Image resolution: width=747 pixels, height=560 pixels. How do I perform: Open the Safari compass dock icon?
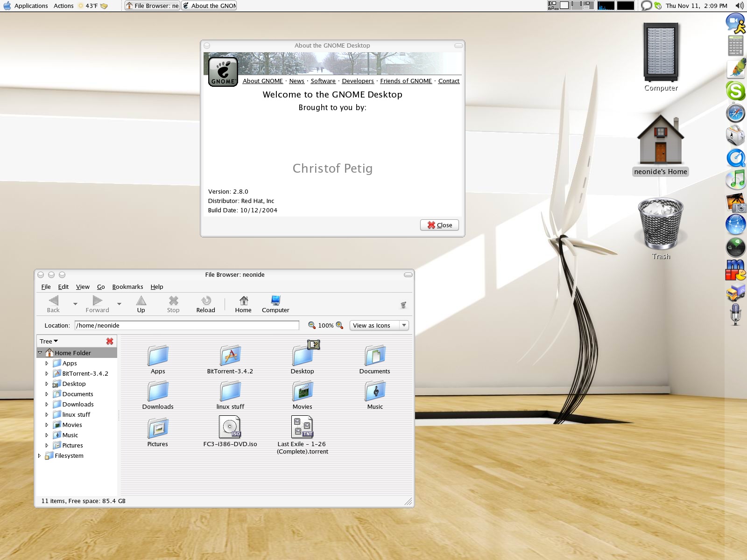coord(736,113)
